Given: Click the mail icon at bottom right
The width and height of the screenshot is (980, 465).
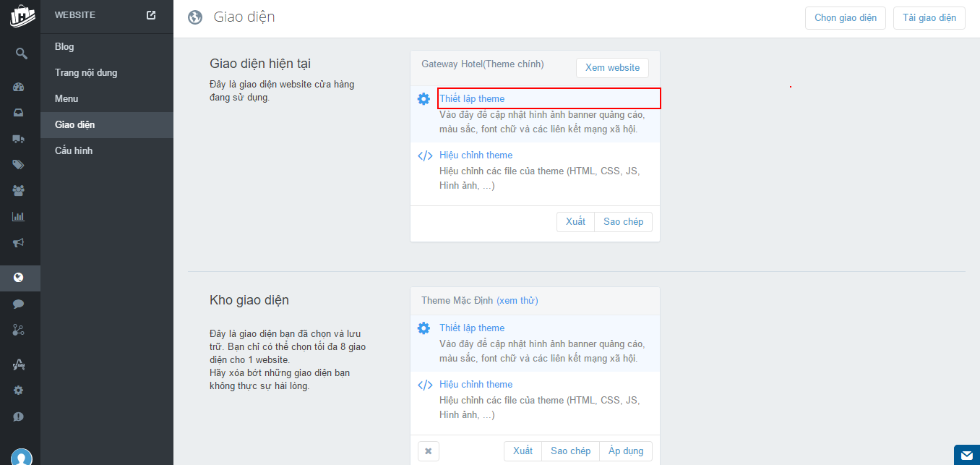Looking at the screenshot, I should click(x=967, y=456).
